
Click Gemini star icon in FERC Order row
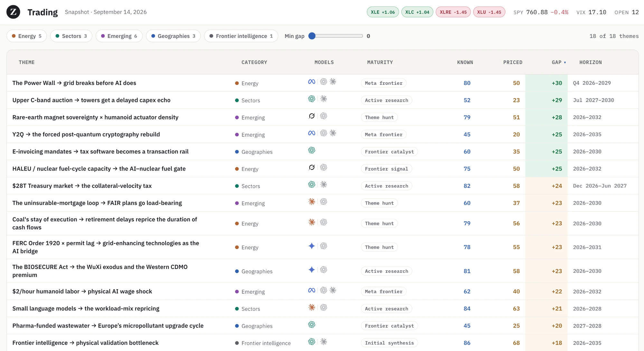[x=311, y=246]
